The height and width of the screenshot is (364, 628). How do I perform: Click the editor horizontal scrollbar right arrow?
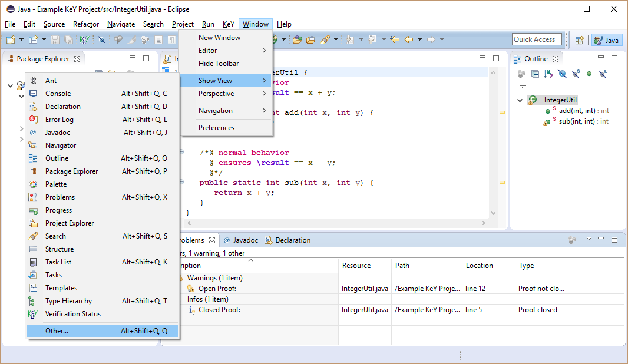[484, 223]
